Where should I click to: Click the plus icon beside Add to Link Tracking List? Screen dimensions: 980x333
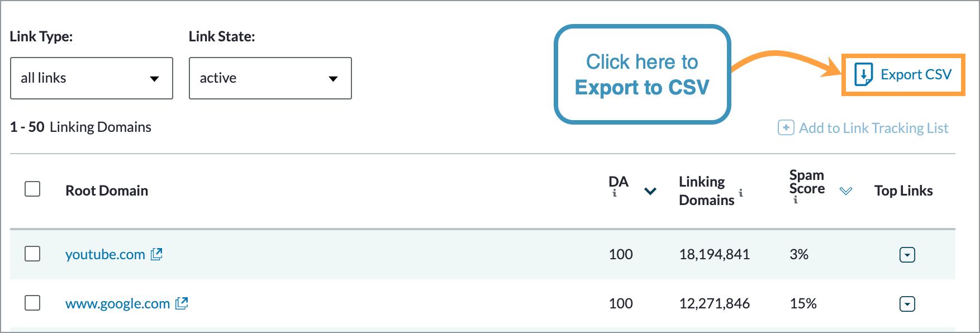[x=785, y=127]
